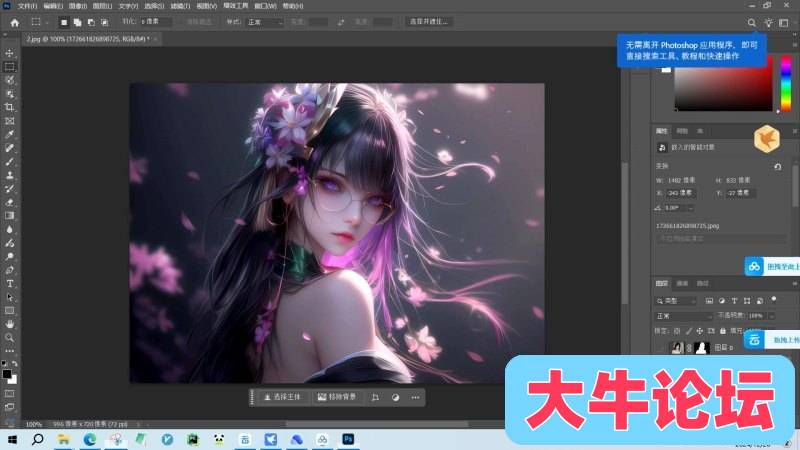Viewport: 800px width, 450px height.
Task: Select the Zoom tool in the left toolbar
Action: 9,338
